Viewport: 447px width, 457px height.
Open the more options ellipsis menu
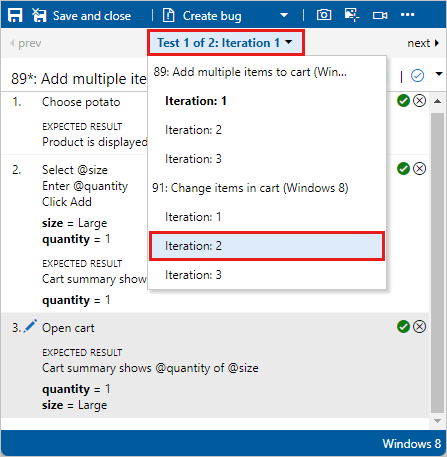point(407,15)
